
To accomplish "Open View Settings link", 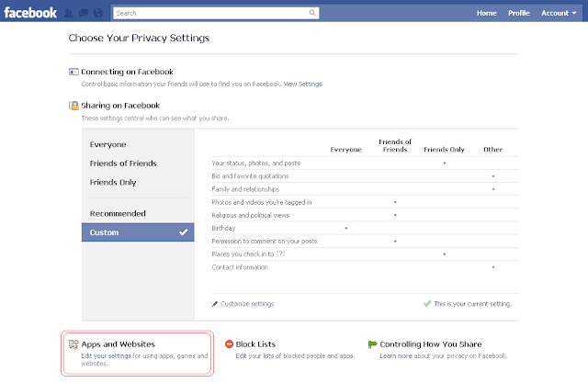I will [302, 84].
